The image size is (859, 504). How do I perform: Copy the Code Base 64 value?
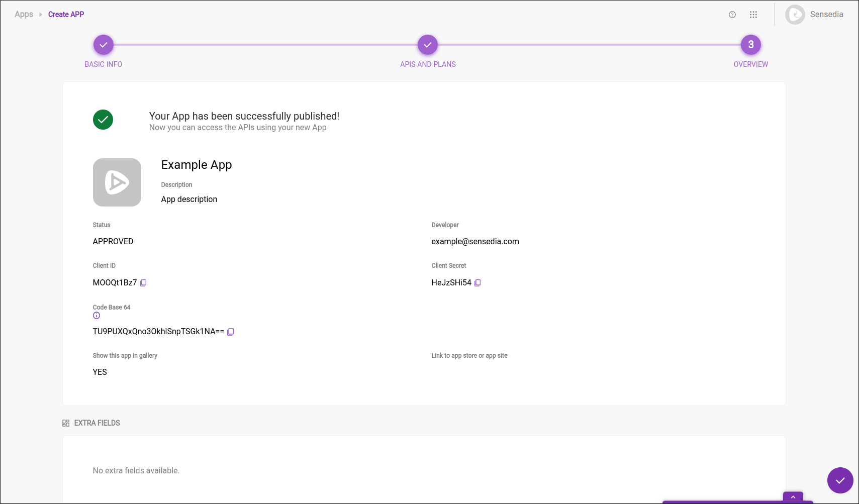click(x=231, y=332)
